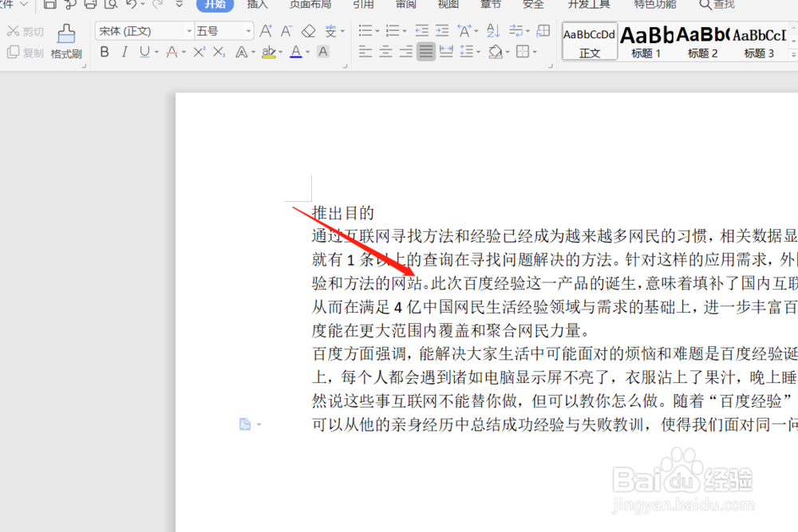Increase paragraph indent
This screenshot has height=532, width=798.
coord(442,31)
